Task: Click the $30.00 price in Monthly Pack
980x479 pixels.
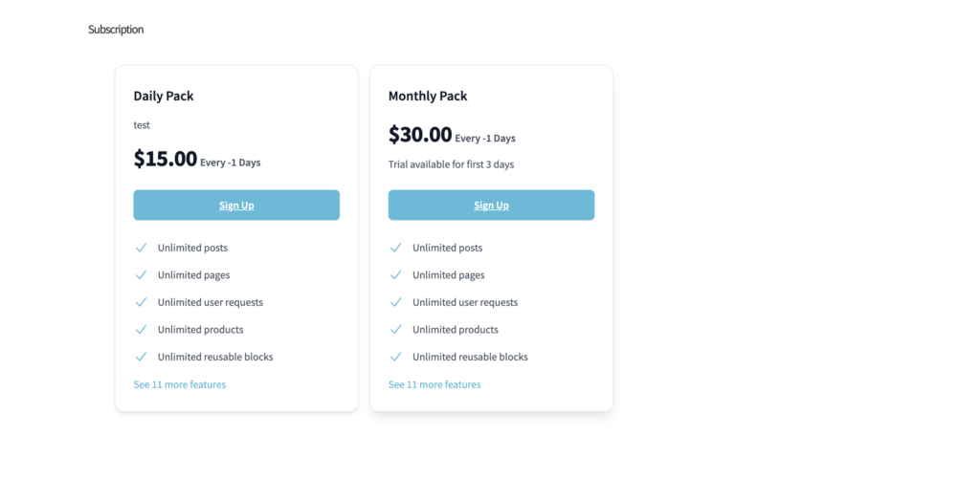Action: tap(420, 135)
